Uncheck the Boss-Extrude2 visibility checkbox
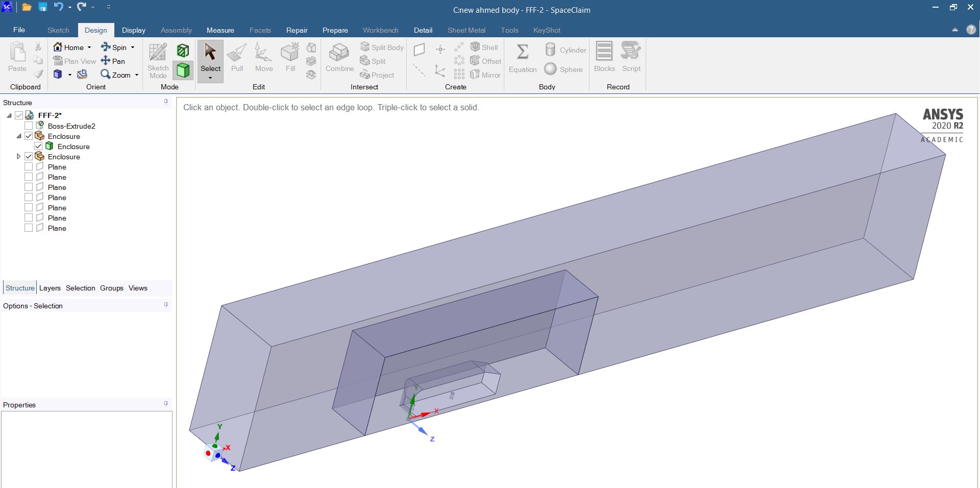This screenshot has height=488, width=980. click(x=29, y=126)
